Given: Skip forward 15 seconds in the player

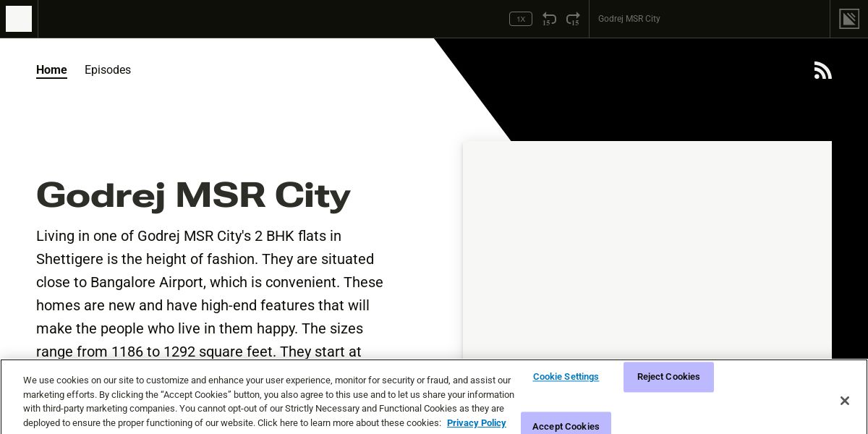Looking at the screenshot, I should click(573, 19).
